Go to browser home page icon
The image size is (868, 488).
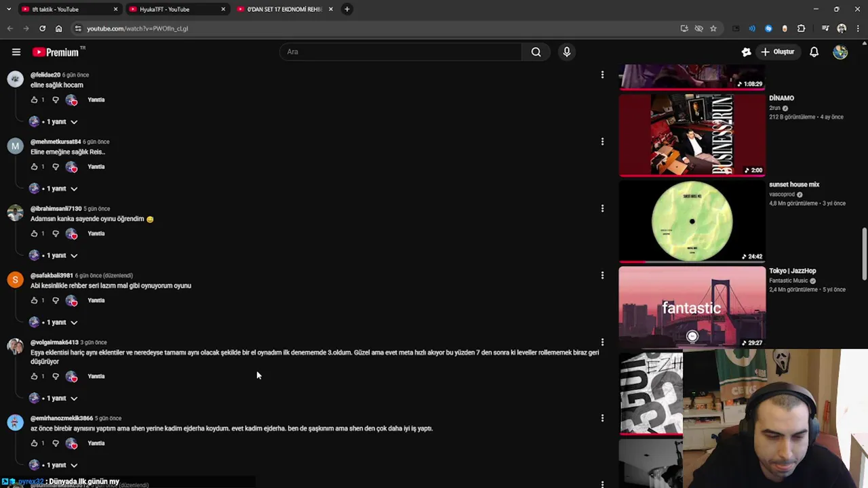(58, 28)
